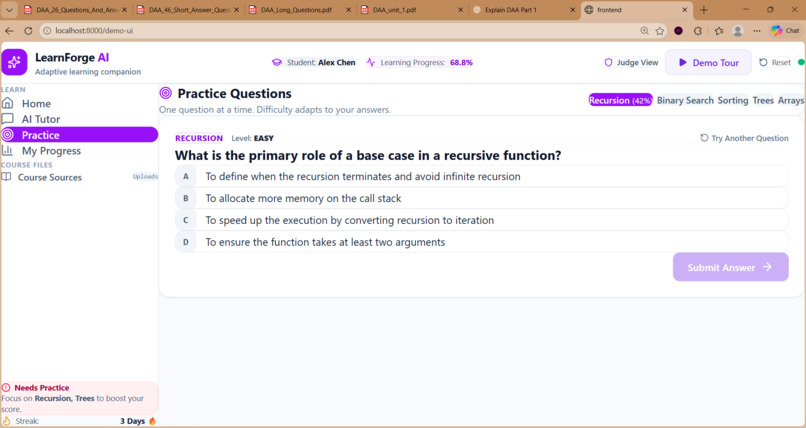The width and height of the screenshot is (806, 428).
Task: Open browser extensions puzzle icon
Action: click(698, 31)
